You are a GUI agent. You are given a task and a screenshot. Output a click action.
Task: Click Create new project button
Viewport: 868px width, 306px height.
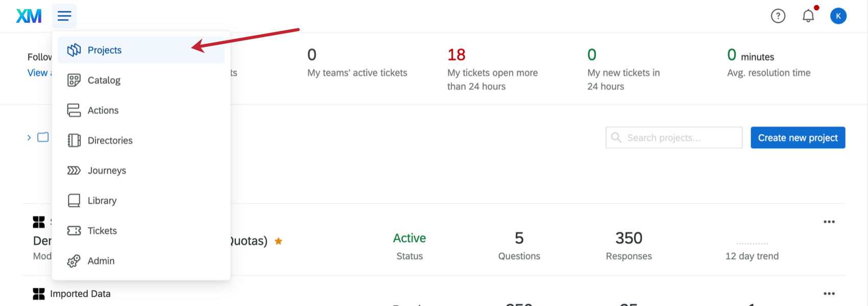click(x=798, y=138)
